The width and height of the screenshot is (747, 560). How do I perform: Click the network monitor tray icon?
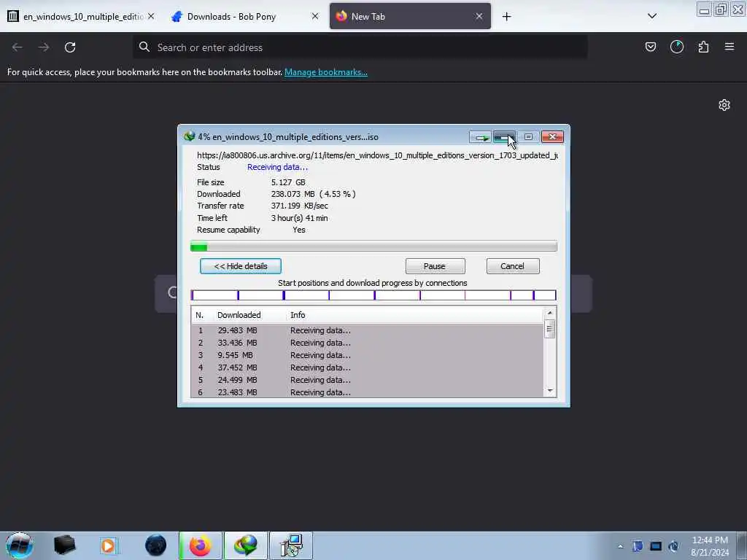(656, 546)
